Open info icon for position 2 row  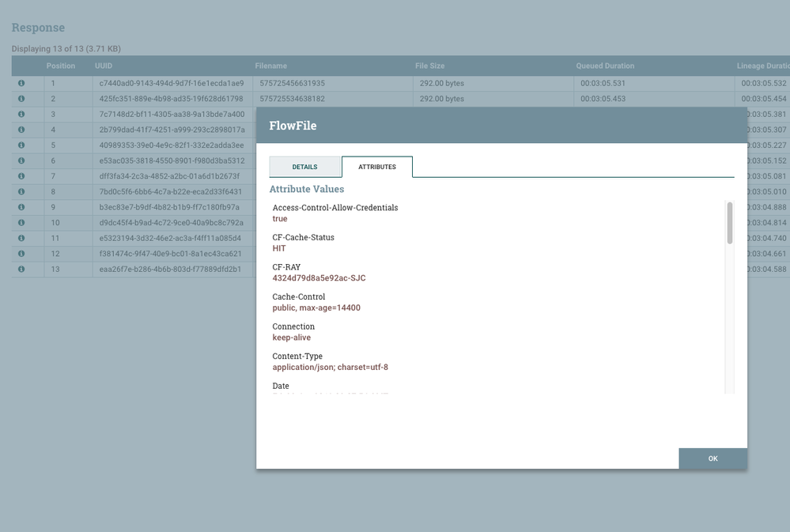[21, 99]
